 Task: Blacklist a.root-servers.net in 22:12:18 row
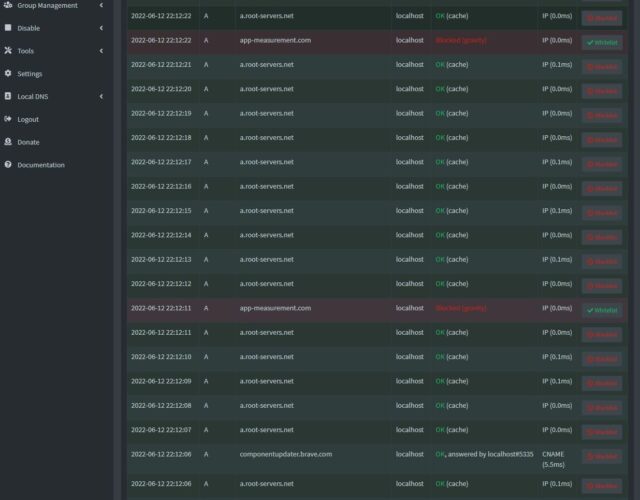click(602, 140)
